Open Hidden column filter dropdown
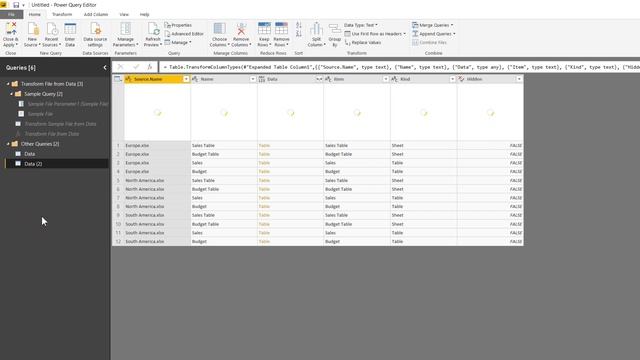This screenshot has height=360, width=640. [519, 79]
